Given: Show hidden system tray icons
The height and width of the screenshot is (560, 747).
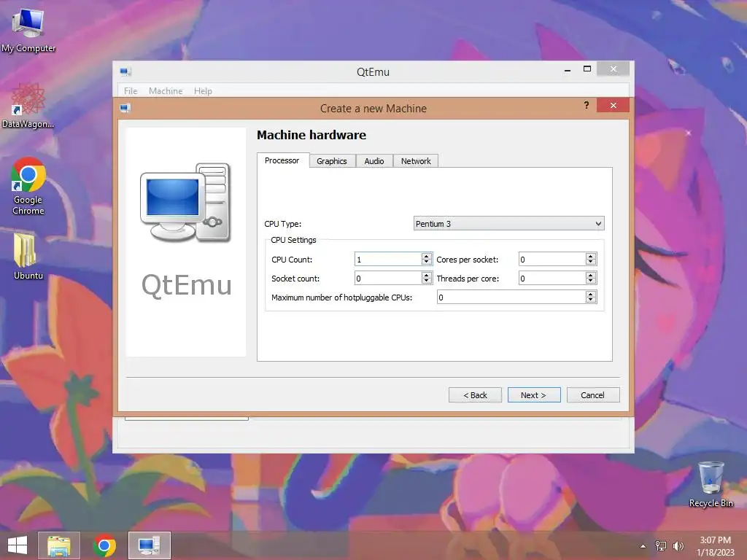Looking at the screenshot, I should point(643,546).
